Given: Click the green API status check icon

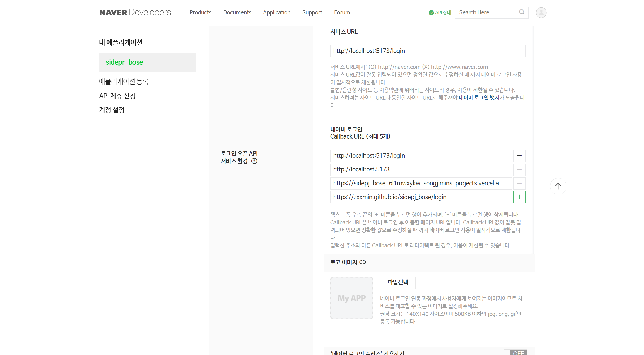Looking at the screenshot, I should click(x=431, y=13).
